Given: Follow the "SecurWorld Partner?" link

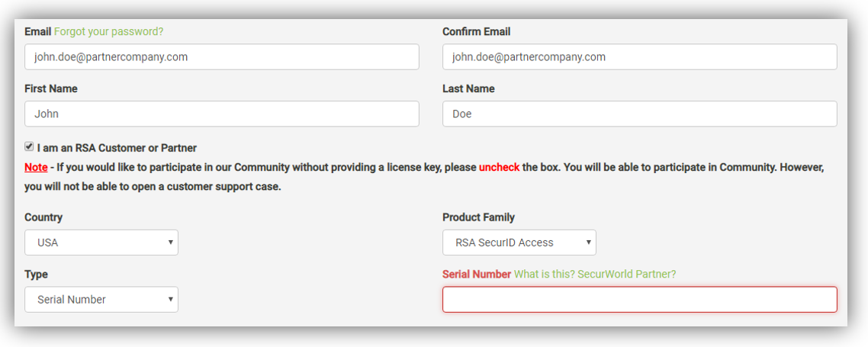Looking at the screenshot, I should click(x=627, y=274).
